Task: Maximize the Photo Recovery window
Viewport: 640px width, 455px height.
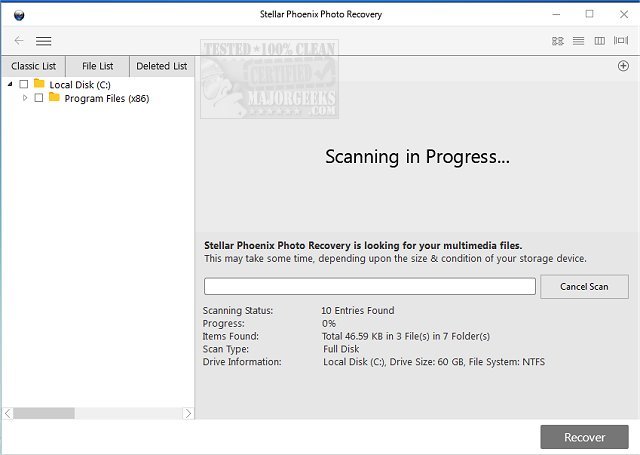Action: click(589, 14)
